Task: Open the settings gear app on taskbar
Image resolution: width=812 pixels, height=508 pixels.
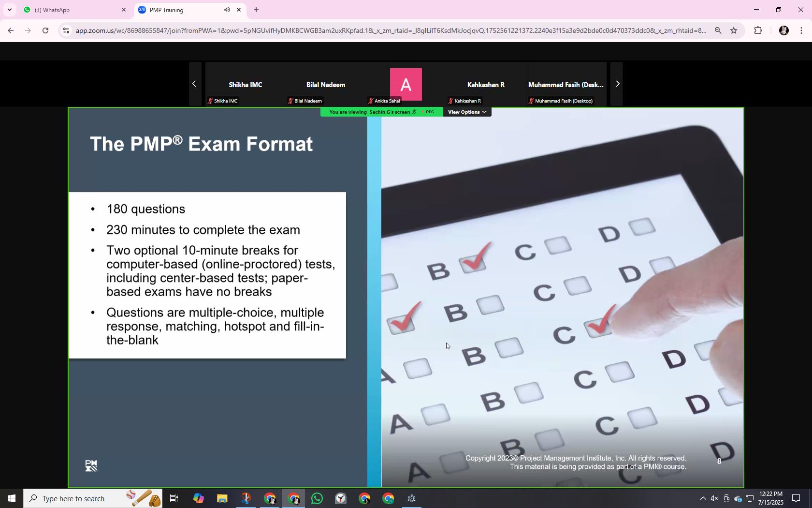Action: tap(412, 498)
